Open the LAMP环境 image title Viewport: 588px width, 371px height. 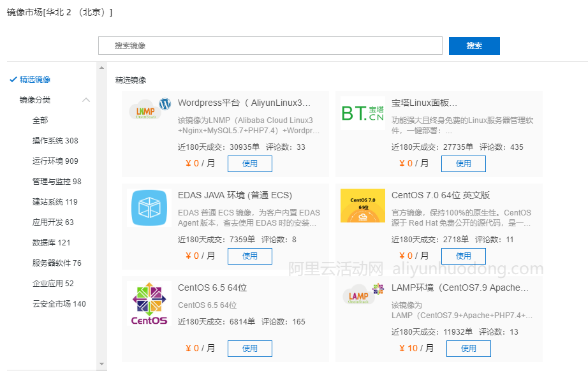pos(460,287)
